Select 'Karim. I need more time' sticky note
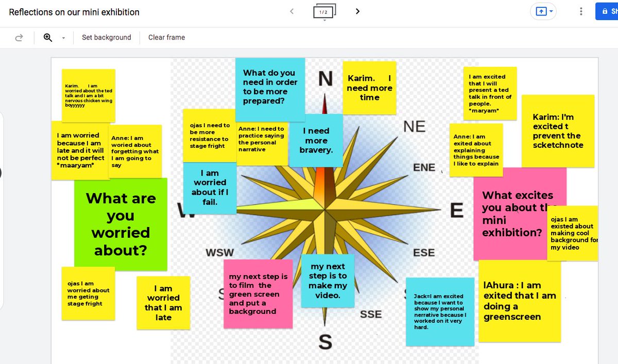Screen dimensions: 618x364 (x=369, y=88)
